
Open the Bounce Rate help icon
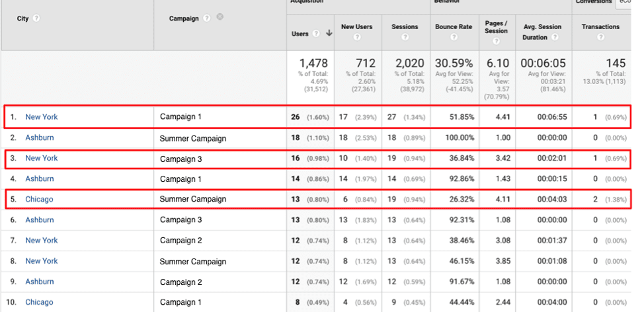(x=454, y=37)
